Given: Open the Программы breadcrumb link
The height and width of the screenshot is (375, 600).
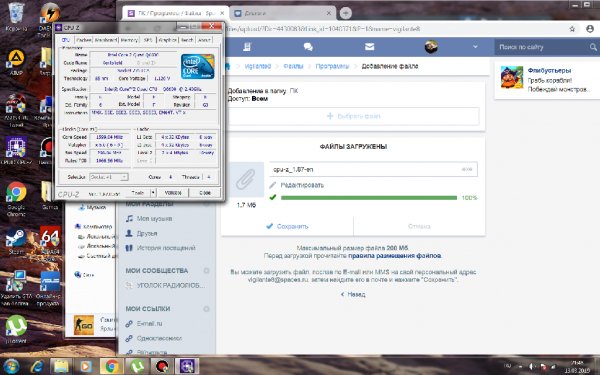Looking at the screenshot, I should [x=332, y=66].
